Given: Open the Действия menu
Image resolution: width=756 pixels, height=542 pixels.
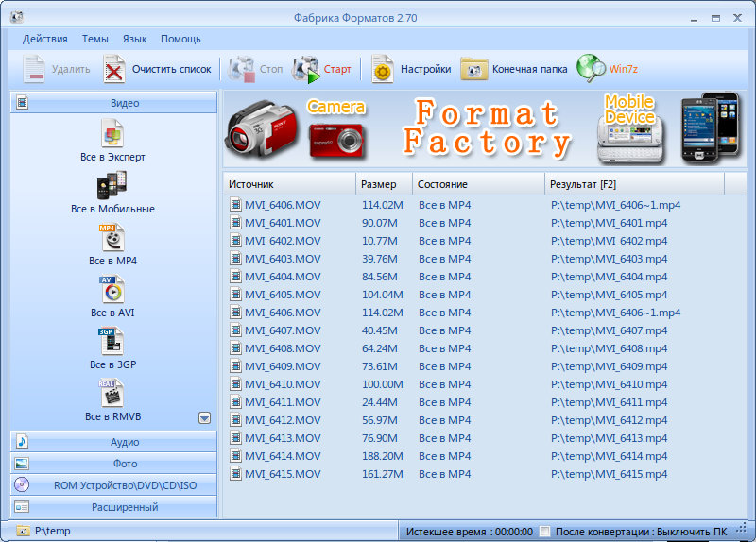Looking at the screenshot, I should point(44,39).
